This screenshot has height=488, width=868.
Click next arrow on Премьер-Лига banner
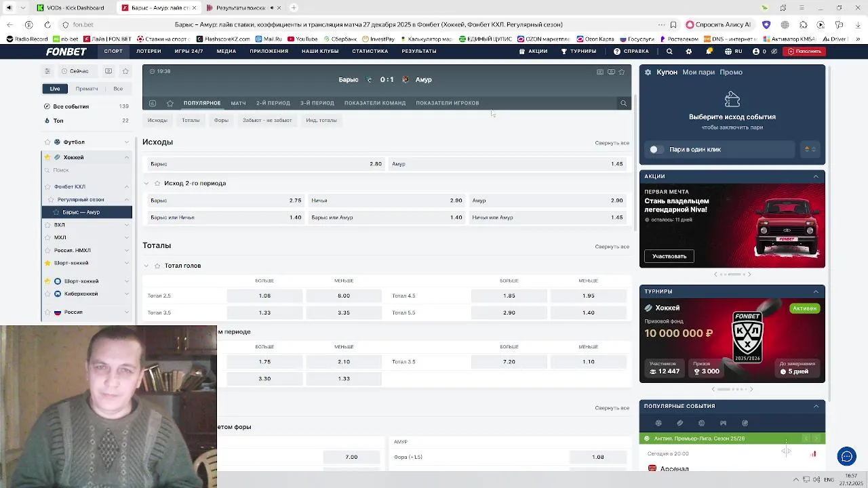coord(816,439)
